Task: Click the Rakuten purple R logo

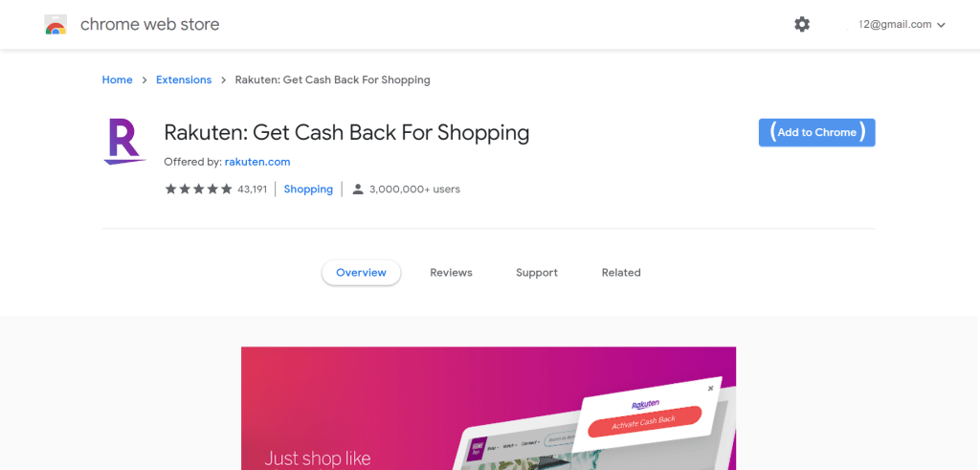Action: click(125, 142)
